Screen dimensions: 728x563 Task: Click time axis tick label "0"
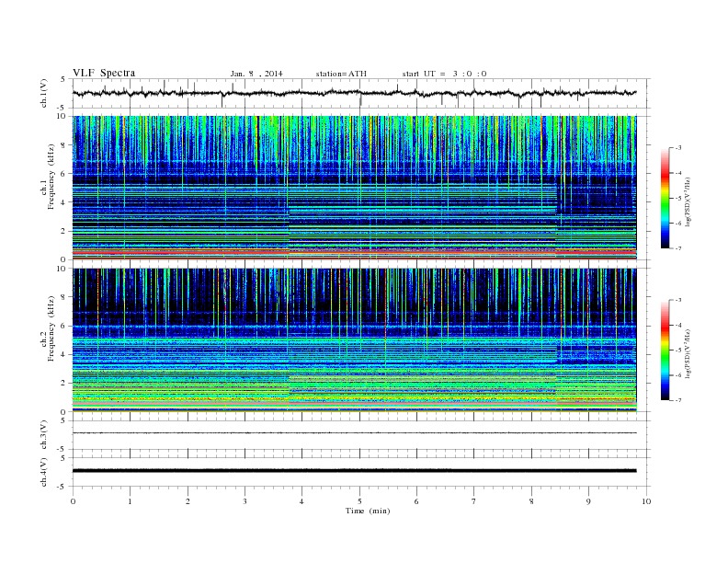73,501
